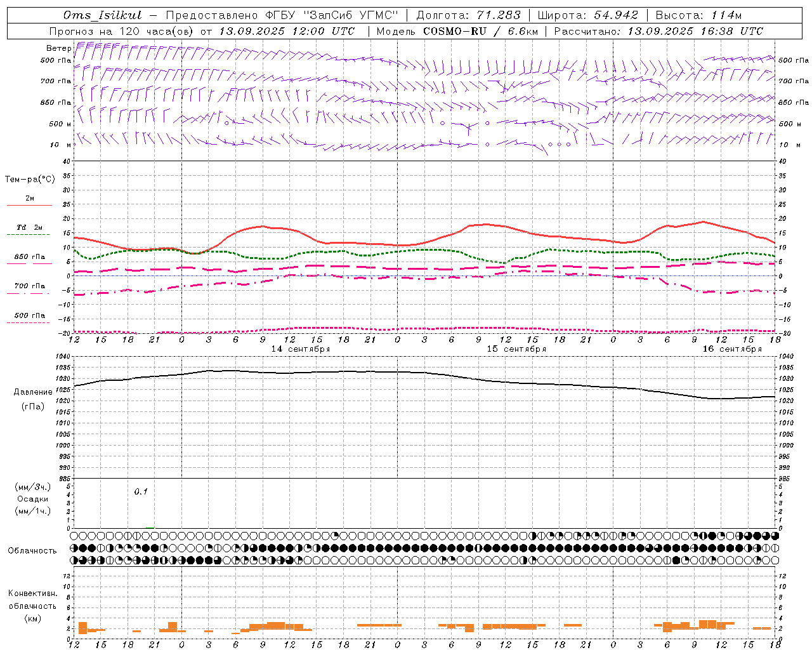Click the forecast start time 13.09.2025 12:00 UTC
This screenshot has width=812, height=650.
(x=287, y=31)
